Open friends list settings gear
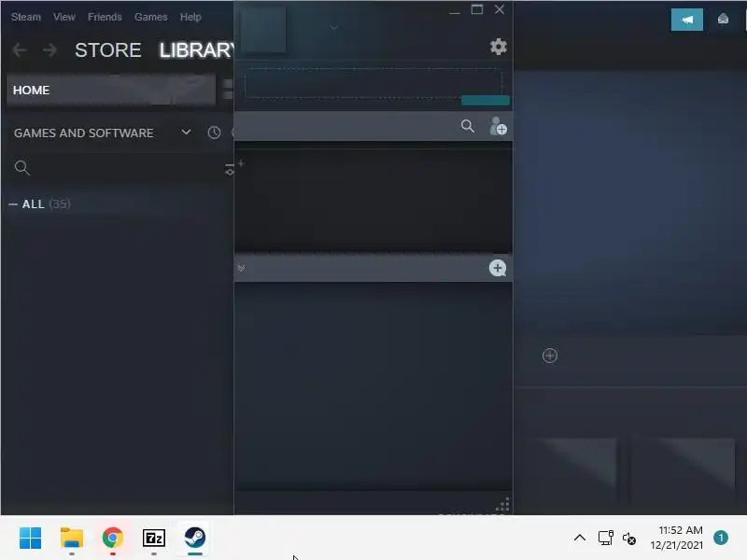The image size is (747, 560). [499, 47]
